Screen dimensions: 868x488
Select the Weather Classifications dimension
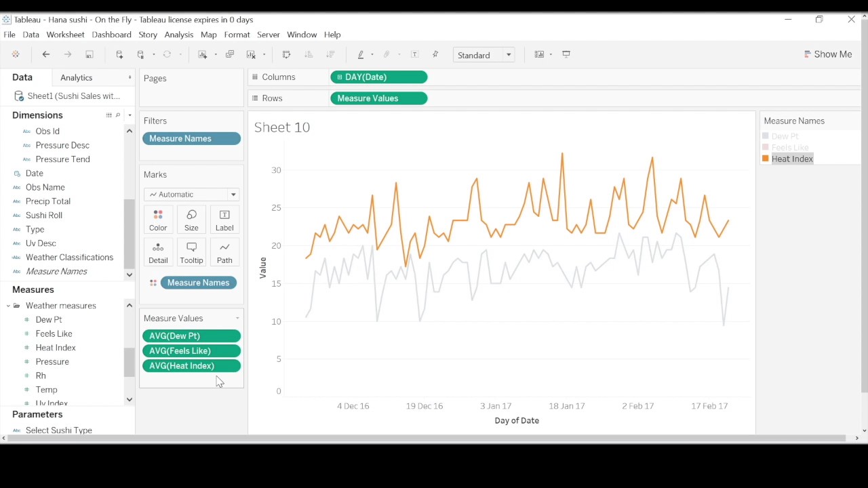tap(69, 258)
